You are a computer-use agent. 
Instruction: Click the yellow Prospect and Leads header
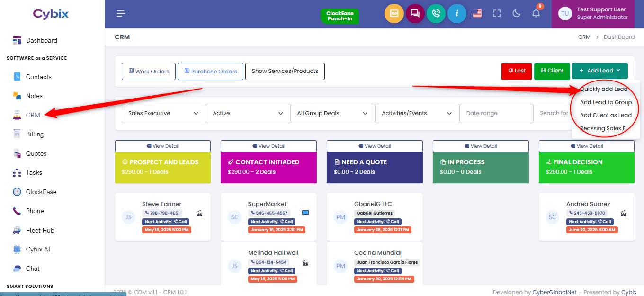click(163, 168)
